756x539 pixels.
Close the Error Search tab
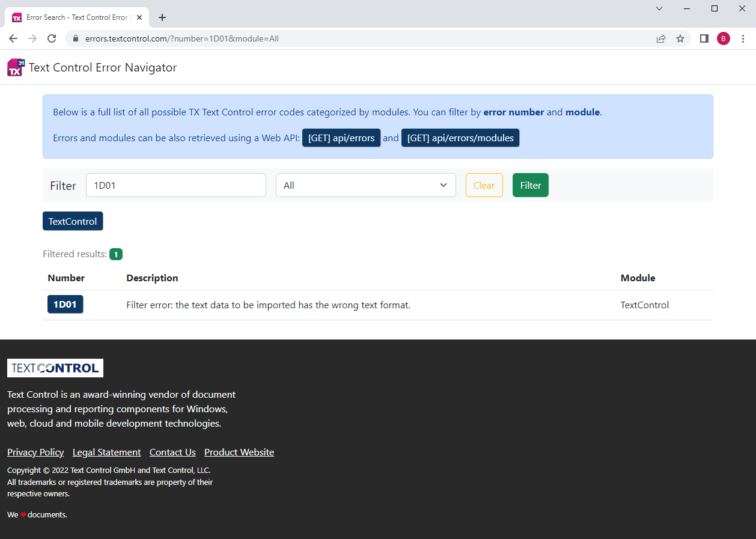tap(139, 17)
